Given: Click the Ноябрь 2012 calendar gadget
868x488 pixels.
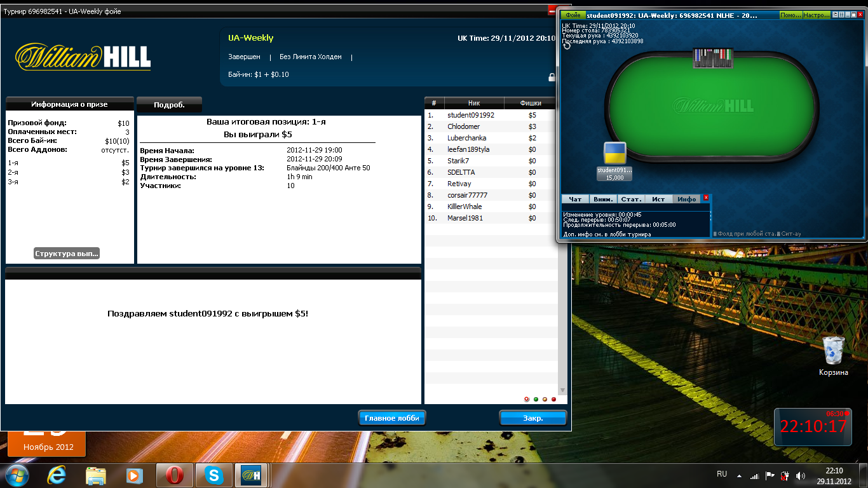Looking at the screenshot, I should 48,444.
